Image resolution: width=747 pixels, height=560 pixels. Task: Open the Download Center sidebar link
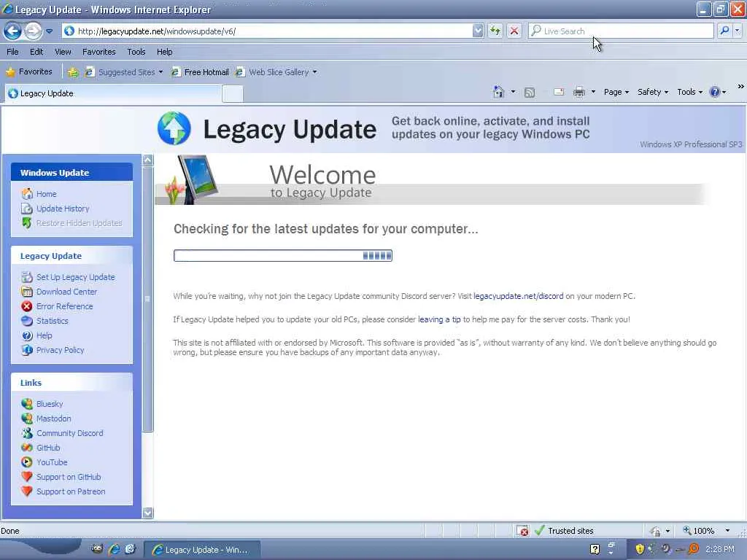[66, 292]
